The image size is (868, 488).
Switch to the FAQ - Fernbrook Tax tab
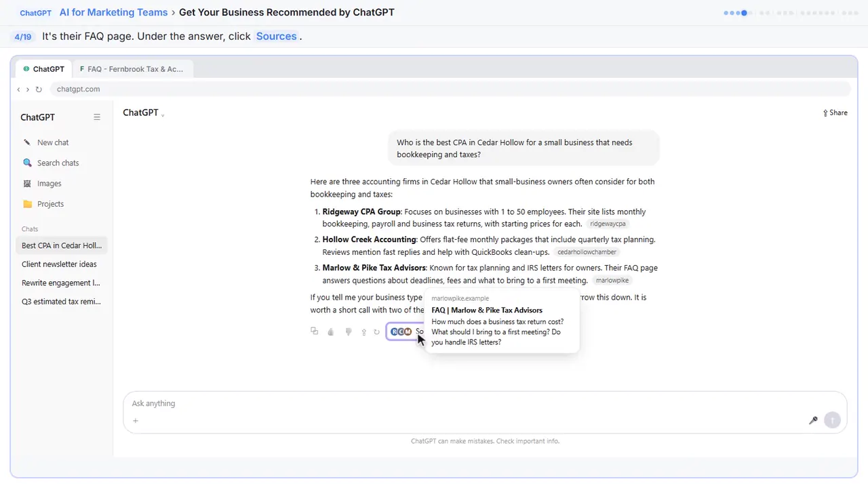tap(132, 69)
